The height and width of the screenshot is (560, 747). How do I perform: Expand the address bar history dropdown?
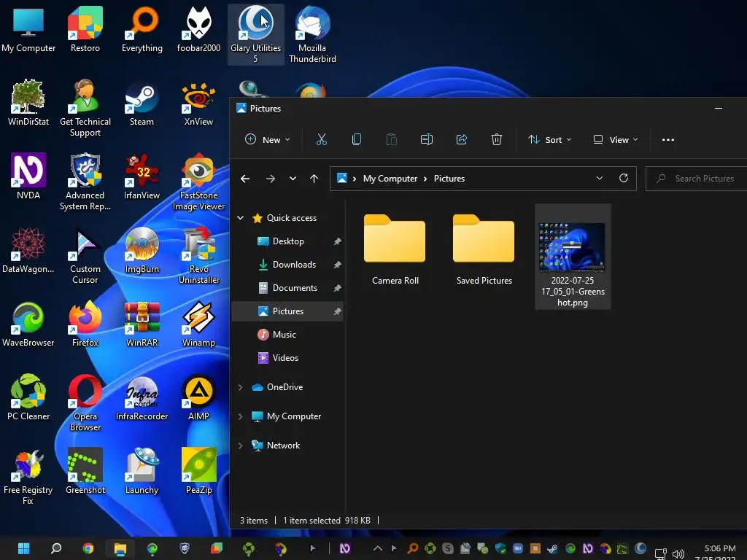pyautogui.click(x=600, y=178)
